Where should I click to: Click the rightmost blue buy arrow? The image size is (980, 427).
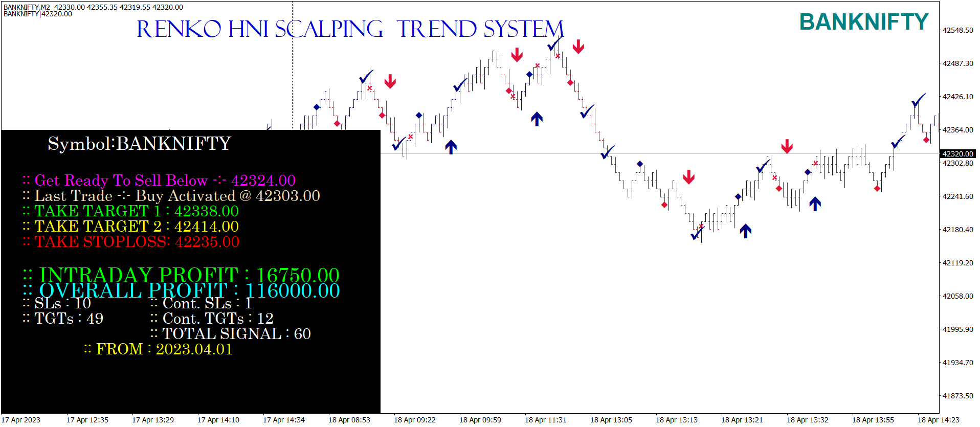pyautogui.click(x=815, y=204)
